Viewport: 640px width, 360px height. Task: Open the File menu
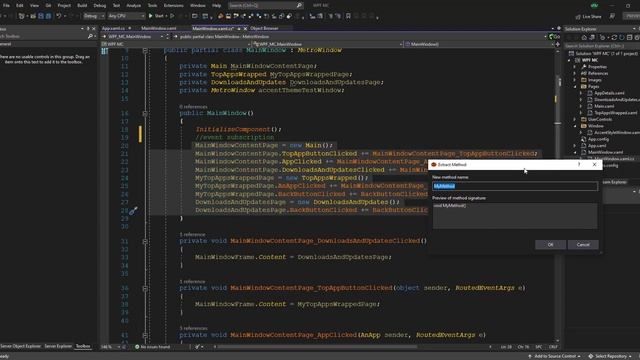coord(6,5)
